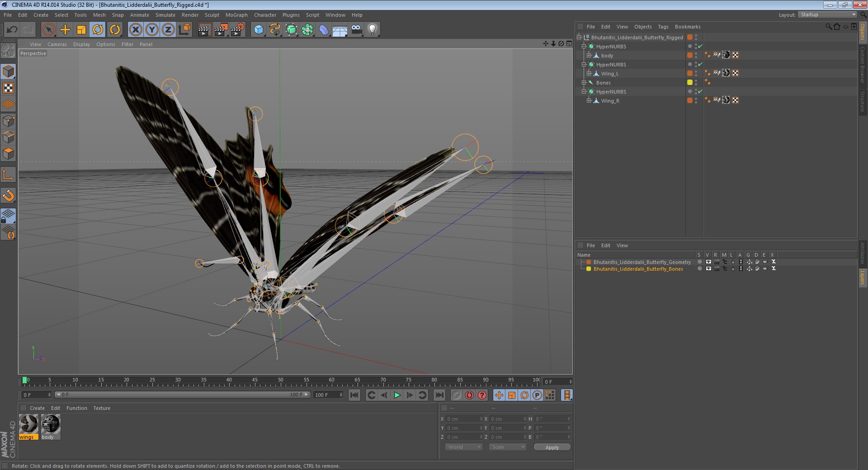
Task: Click the coordinate system icon
Action: pos(184,30)
